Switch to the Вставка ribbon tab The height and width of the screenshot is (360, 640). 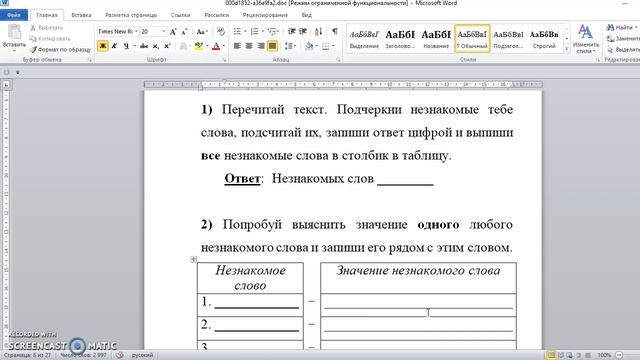click(81, 15)
